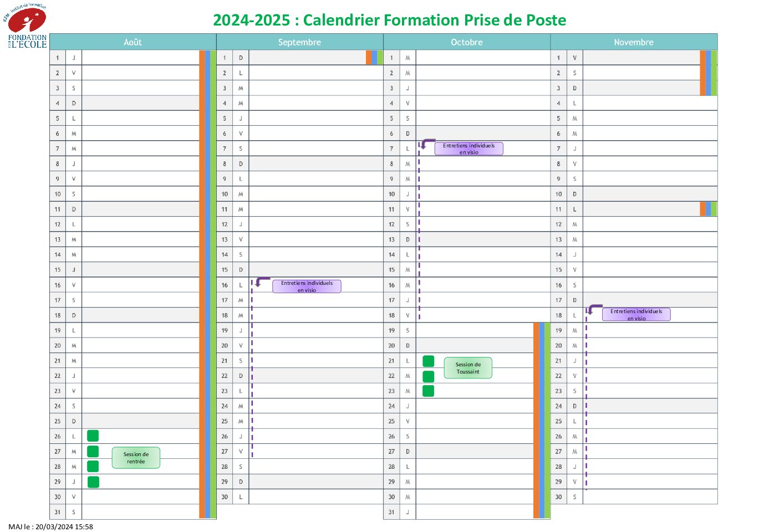Image resolution: width=769 pixels, height=532 pixels.
Task: Click the Fondation pour l'École logo
Action: tap(26, 26)
